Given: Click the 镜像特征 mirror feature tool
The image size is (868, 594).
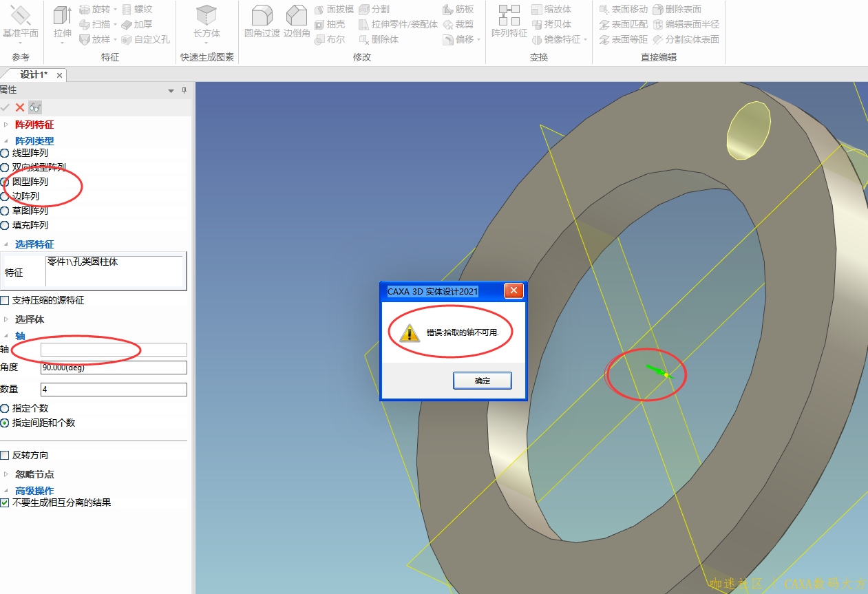Looking at the screenshot, I should [556, 39].
